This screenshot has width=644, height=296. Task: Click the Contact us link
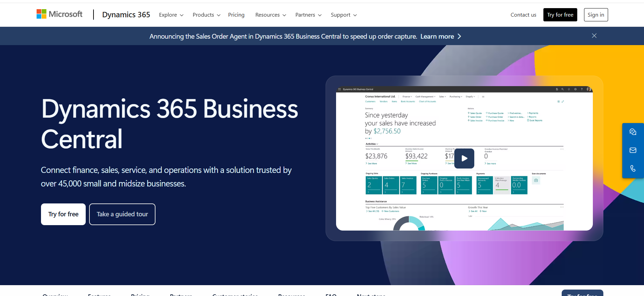523,15
